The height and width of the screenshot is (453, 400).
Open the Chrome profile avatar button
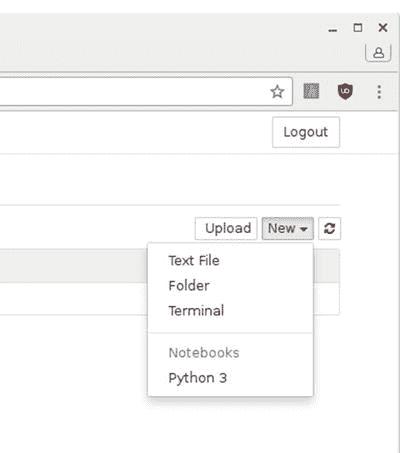pos(378,53)
